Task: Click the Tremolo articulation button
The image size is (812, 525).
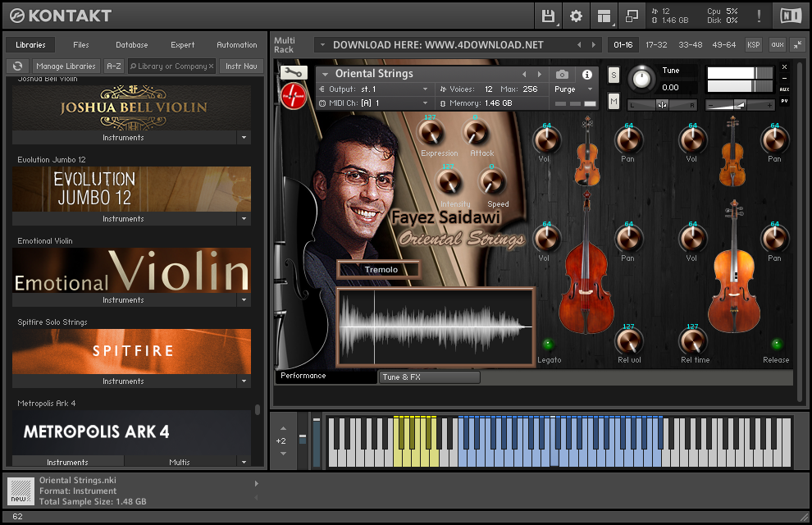Action: [379, 269]
